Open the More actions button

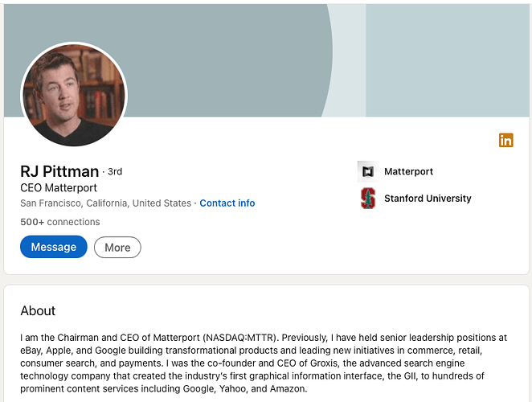117,247
